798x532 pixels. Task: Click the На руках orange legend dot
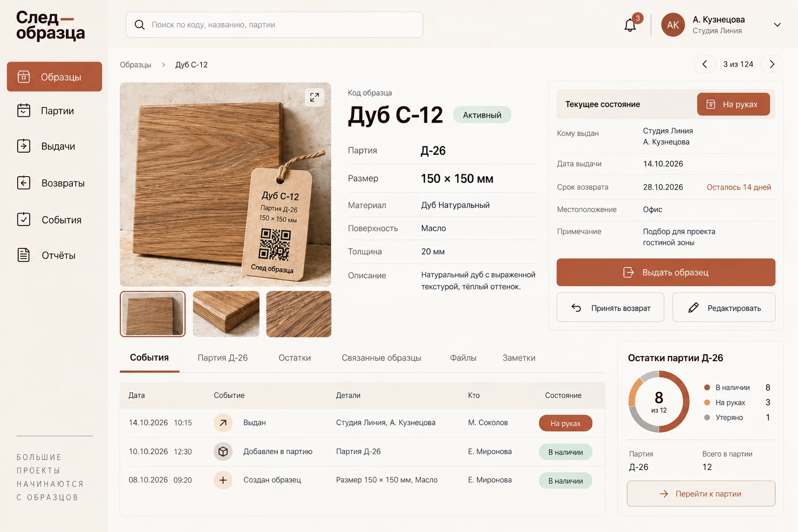coord(707,403)
